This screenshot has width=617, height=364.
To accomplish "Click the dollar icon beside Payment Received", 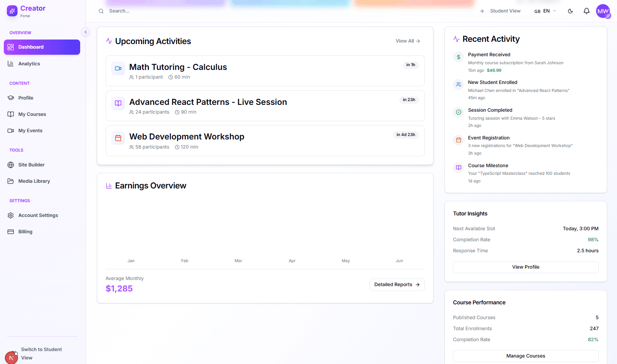I will point(458,57).
